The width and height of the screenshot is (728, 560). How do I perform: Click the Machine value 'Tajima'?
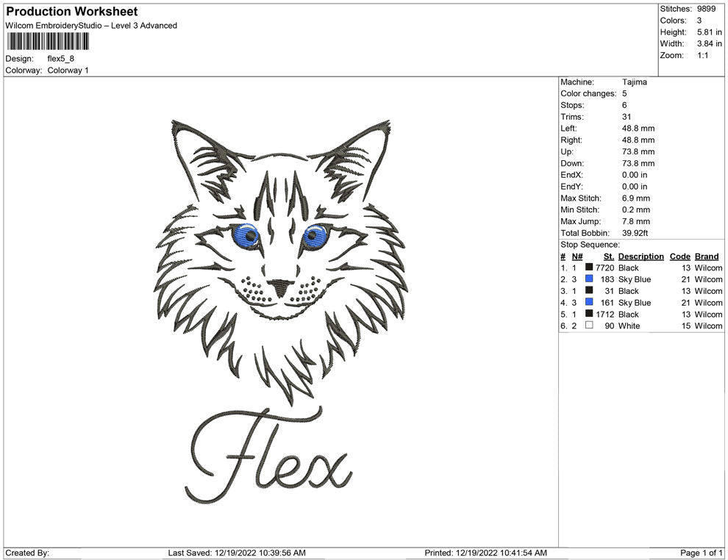click(634, 82)
